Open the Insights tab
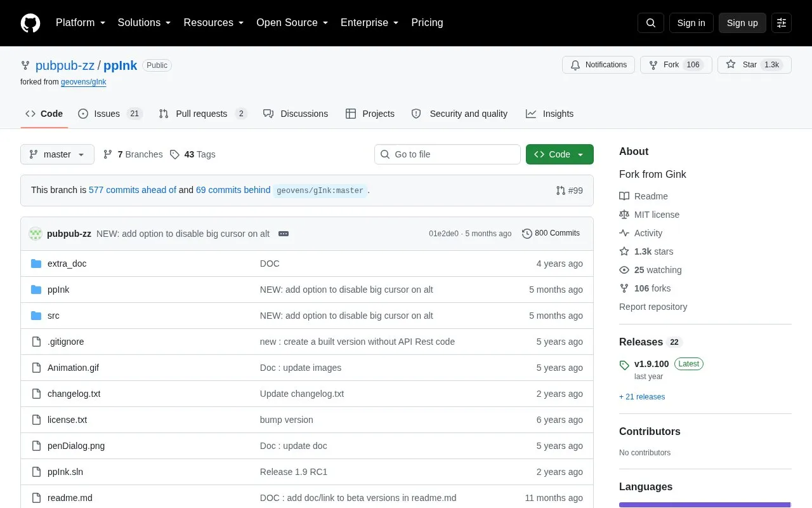 coord(549,114)
